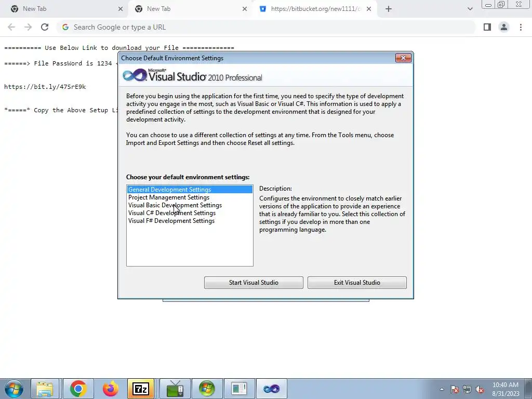Open Windows Explorer from the taskbar

[45, 389]
